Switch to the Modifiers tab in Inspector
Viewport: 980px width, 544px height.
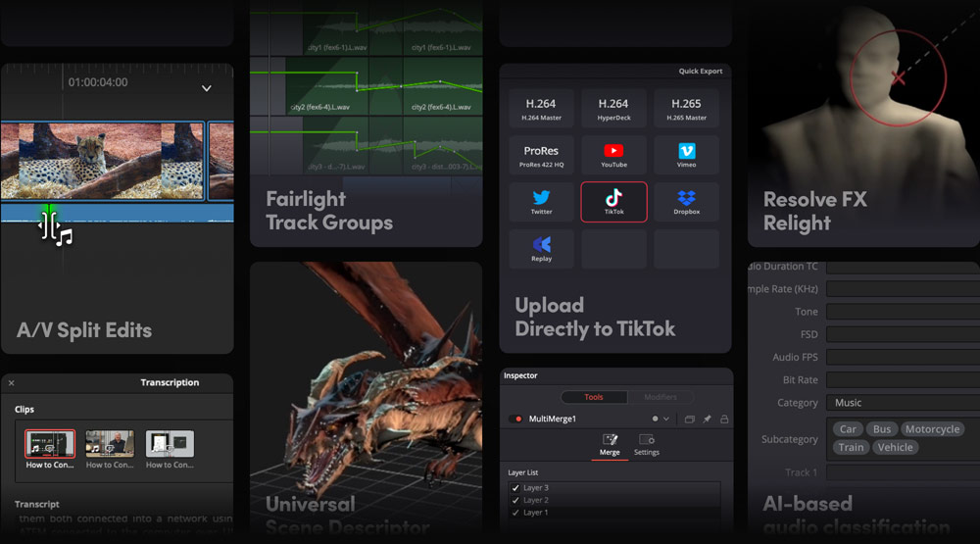pos(661,397)
